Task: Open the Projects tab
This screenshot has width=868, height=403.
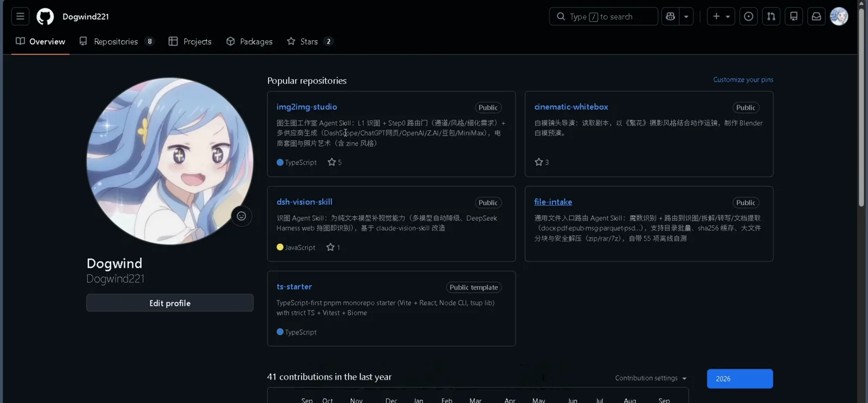Action: pyautogui.click(x=190, y=41)
